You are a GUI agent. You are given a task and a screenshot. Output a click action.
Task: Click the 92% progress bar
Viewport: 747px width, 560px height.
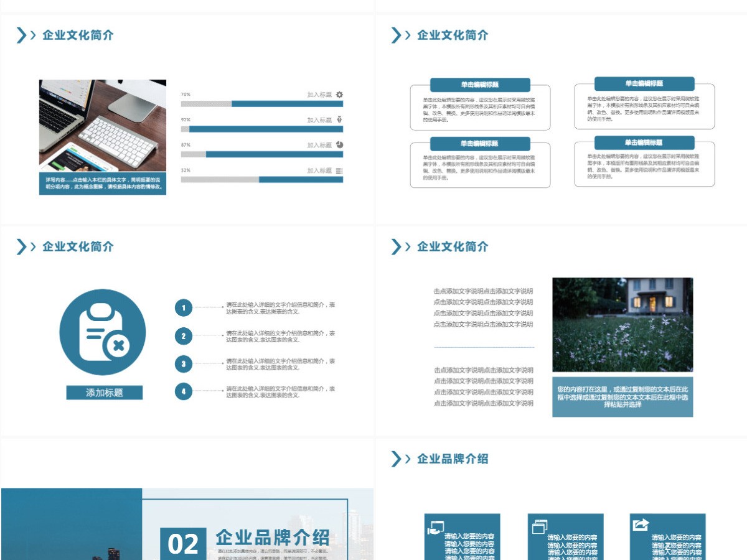pos(262,129)
